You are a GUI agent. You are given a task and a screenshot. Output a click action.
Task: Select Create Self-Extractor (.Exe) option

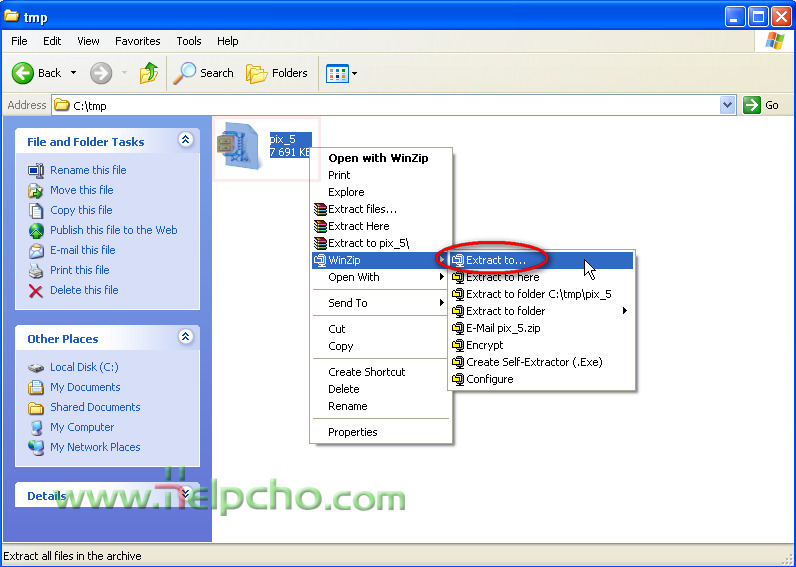point(541,362)
